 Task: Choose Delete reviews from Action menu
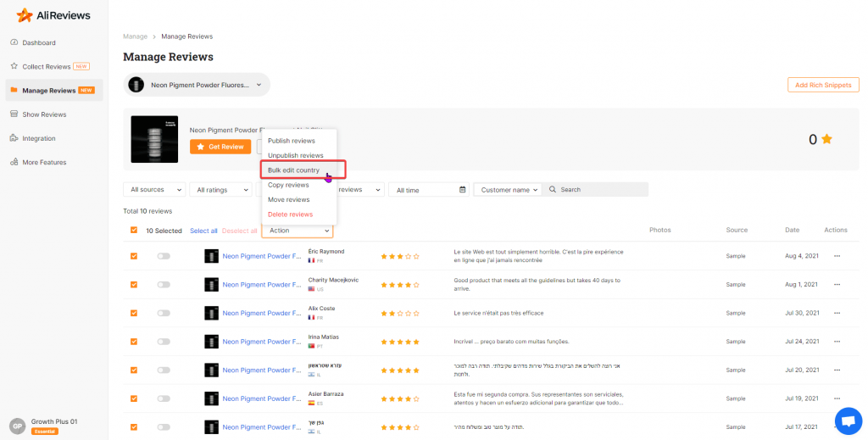click(290, 214)
